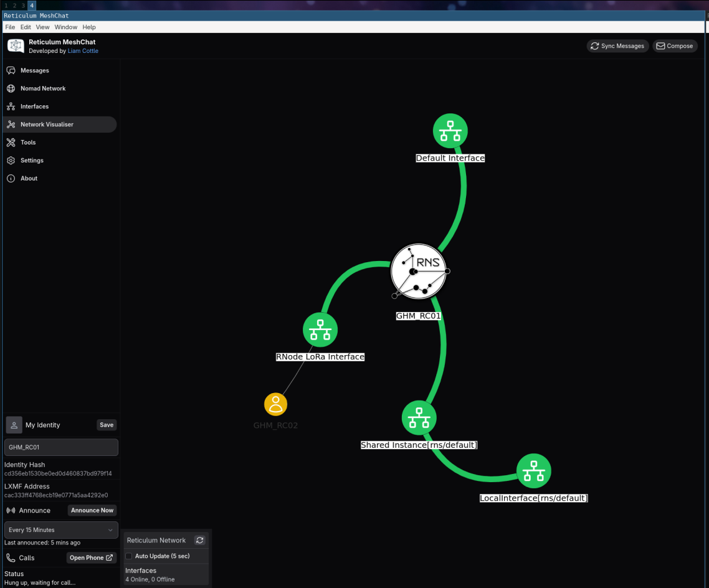Click the MeshChat logo icon
This screenshot has width=709, height=588.
(x=16, y=46)
